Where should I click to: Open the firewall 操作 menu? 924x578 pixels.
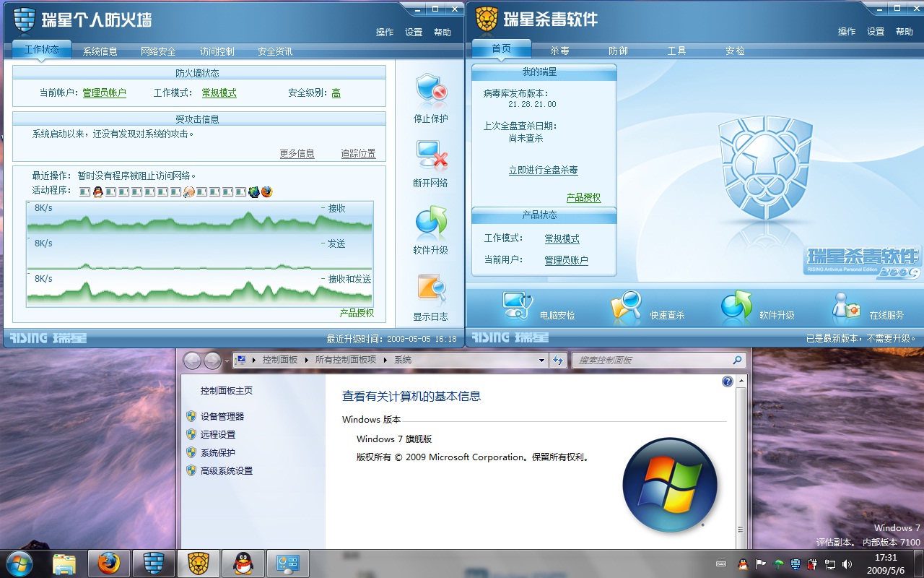[385, 32]
